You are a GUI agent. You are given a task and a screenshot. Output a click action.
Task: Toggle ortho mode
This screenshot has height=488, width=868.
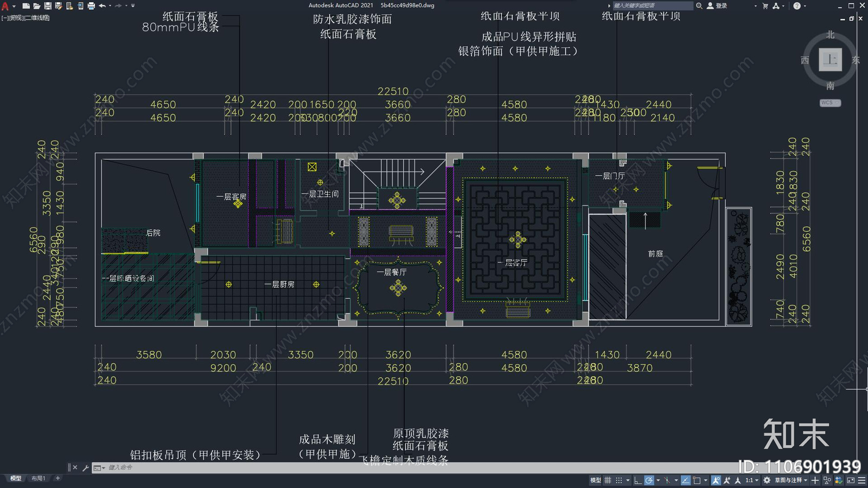click(638, 480)
